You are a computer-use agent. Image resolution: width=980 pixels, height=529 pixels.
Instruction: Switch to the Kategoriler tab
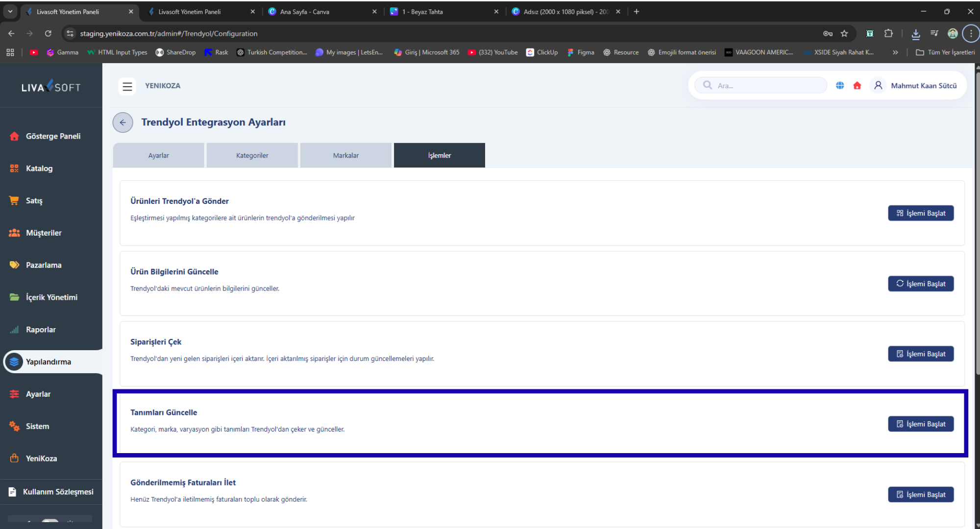pyautogui.click(x=252, y=155)
